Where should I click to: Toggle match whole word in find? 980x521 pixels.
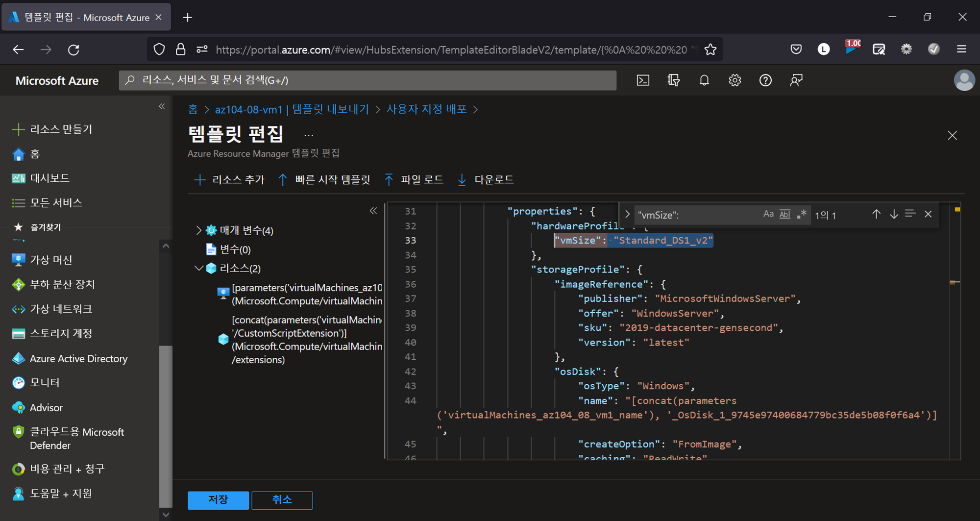(x=785, y=214)
